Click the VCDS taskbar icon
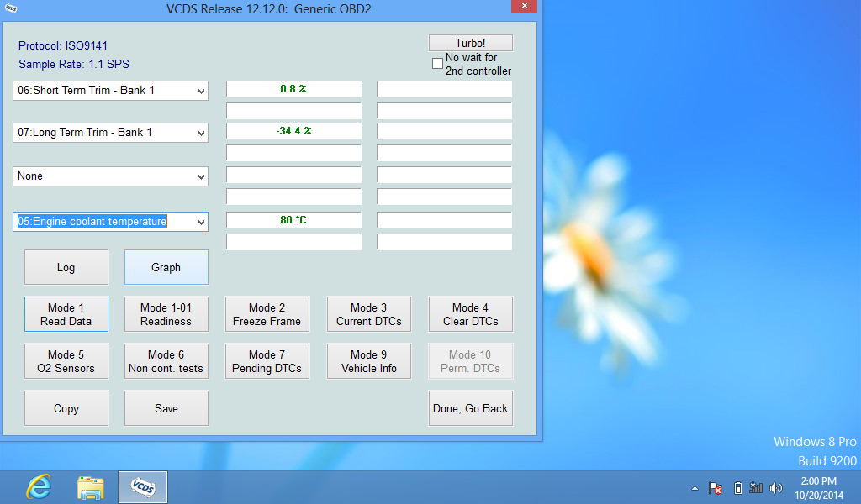The width and height of the screenshot is (861, 504). pyautogui.click(x=143, y=487)
